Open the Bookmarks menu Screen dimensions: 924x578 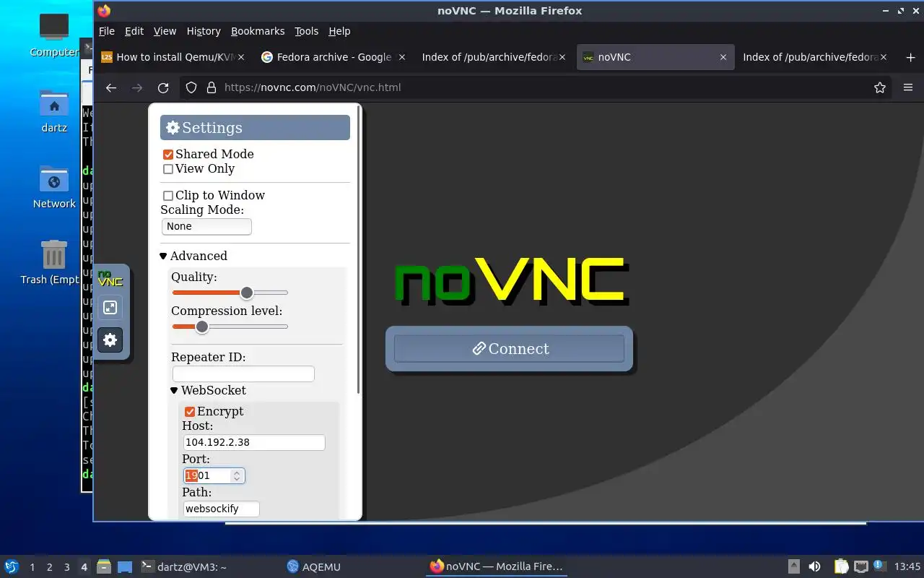[258, 31]
